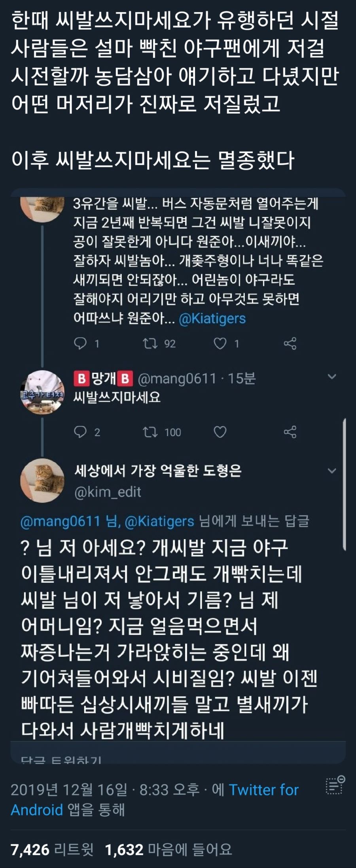Like the tweet mentioning @Kiatigers

click(x=220, y=343)
